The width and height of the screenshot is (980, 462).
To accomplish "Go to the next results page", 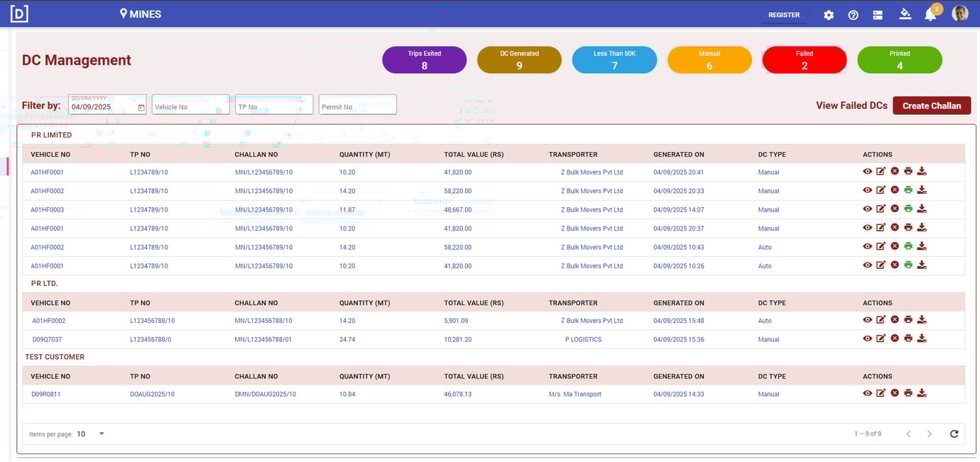I will coord(930,434).
